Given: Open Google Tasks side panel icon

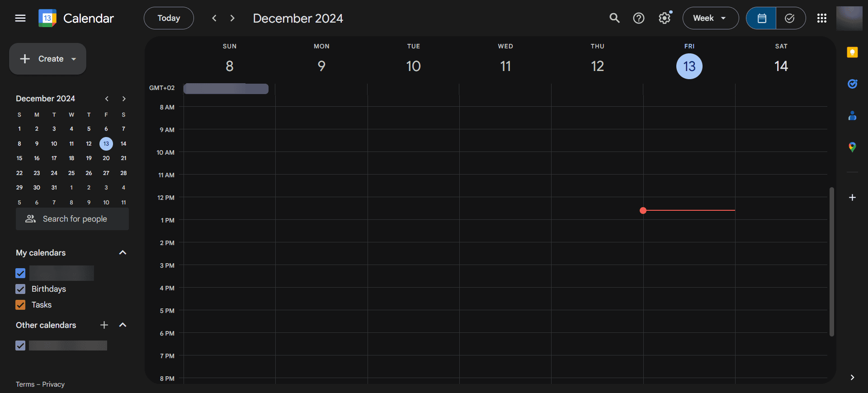Looking at the screenshot, I should [852, 84].
